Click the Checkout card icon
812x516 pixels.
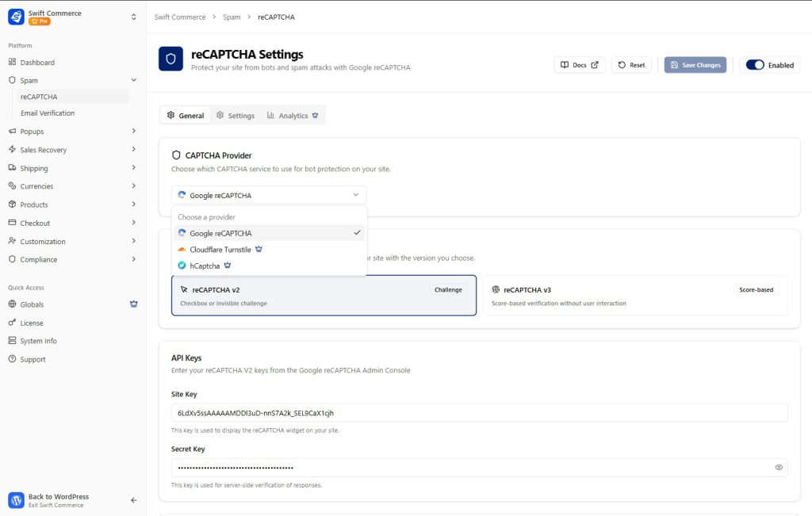click(x=12, y=223)
